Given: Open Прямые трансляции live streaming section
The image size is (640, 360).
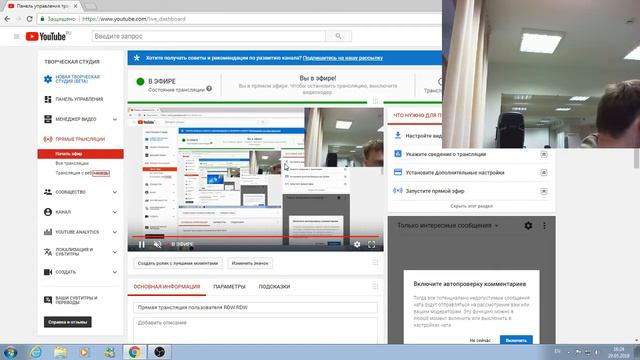Looking at the screenshot, I should pos(80,139).
